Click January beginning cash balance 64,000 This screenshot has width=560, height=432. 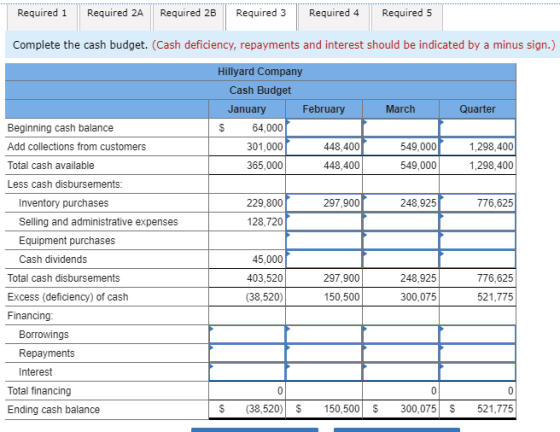tap(267, 128)
